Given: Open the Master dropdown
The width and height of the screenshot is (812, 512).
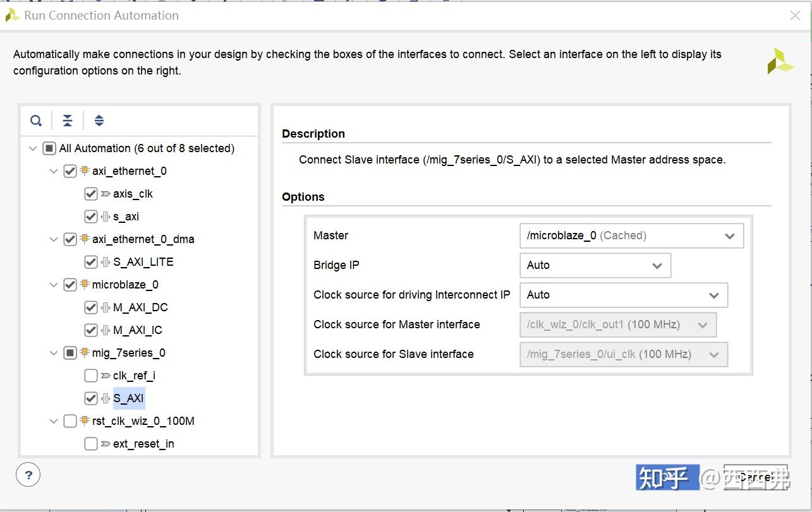Looking at the screenshot, I should (x=631, y=236).
